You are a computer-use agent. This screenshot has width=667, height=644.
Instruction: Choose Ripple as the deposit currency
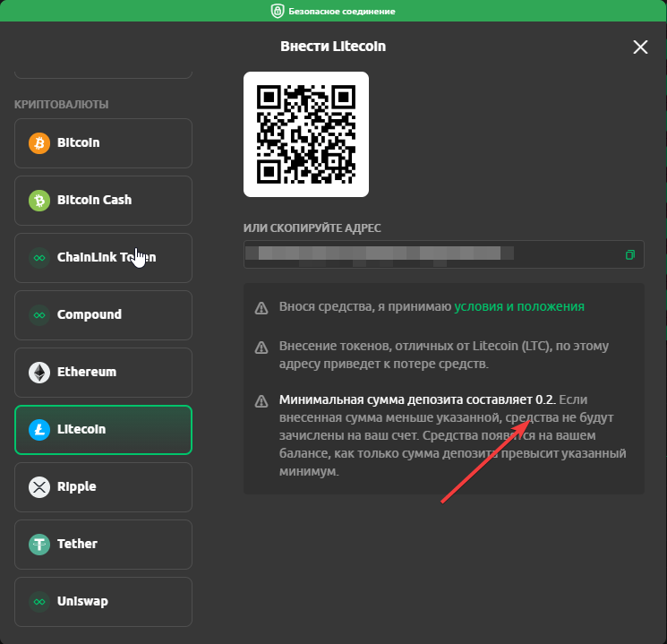(x=104, y=487)
